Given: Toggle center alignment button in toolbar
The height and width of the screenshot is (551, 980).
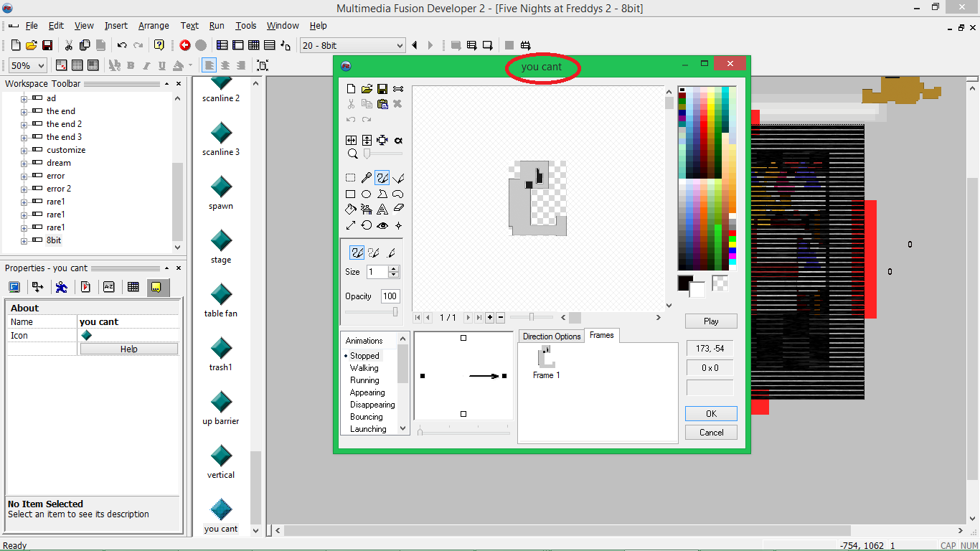Looking at the screenshot, I should [x=225, y=65].
